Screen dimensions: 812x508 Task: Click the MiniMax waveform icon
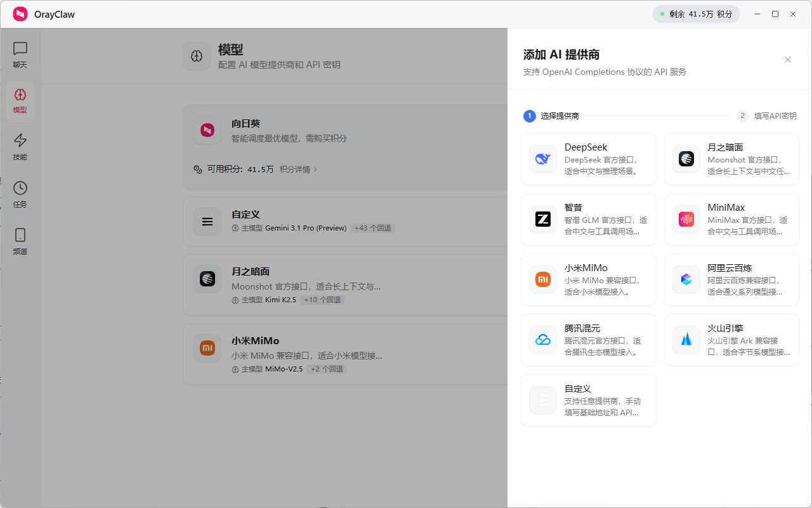pos(686,219)
